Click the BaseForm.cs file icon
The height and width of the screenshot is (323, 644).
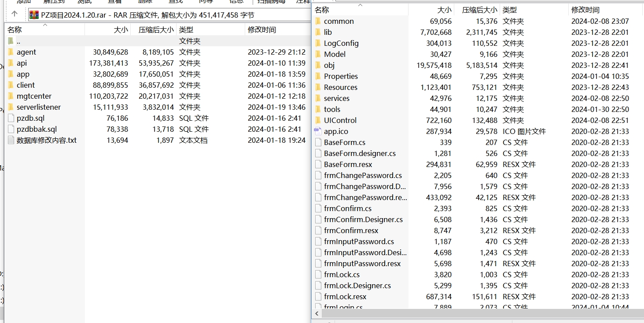pos(318,142)
